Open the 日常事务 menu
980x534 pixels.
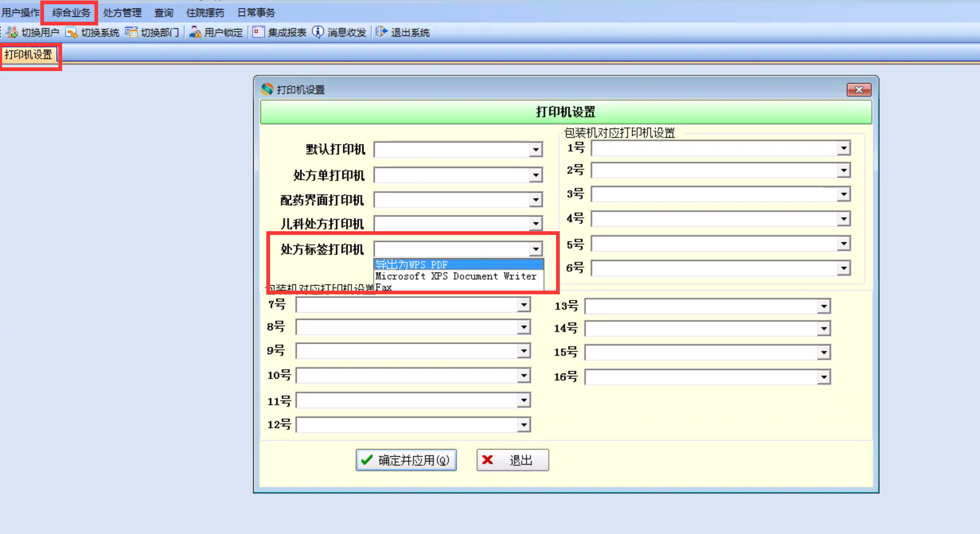pyautogui.click(x=256, y=13)
